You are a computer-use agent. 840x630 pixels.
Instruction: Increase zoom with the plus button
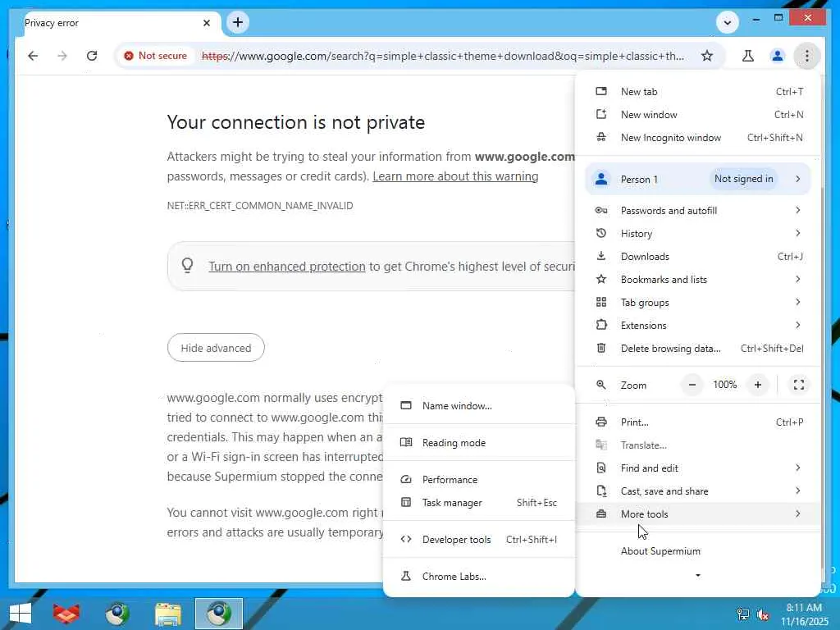(758, 385)
